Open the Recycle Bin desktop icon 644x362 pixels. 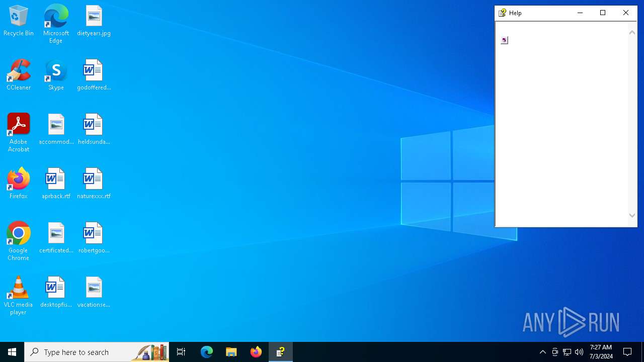tap(19, 21)
